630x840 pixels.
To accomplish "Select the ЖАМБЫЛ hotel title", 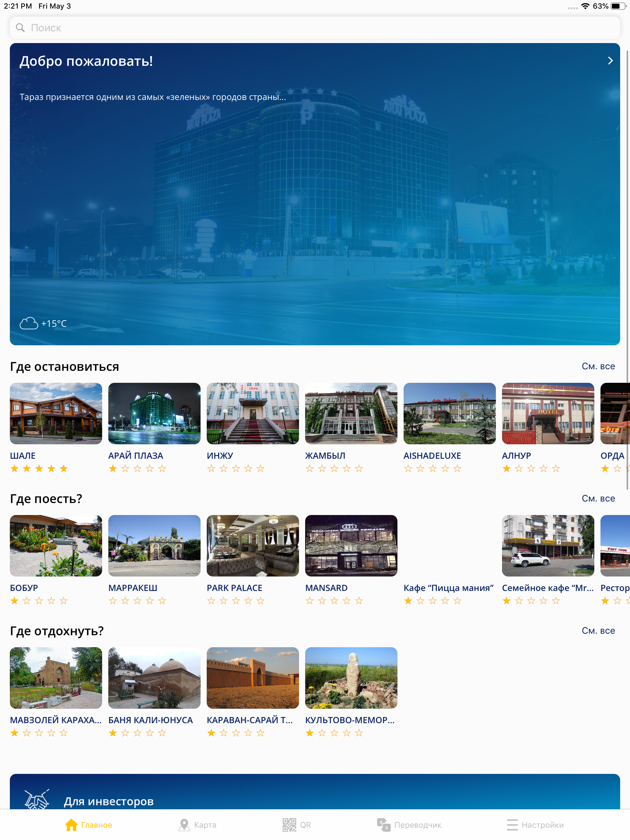I will coord(325,456).
